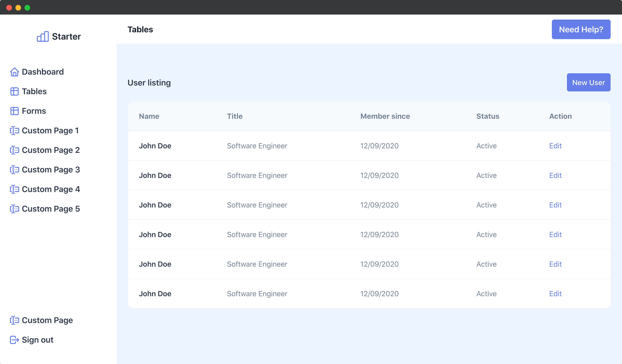The image size is (622, 364).
Task: Create a New User
Action: 589,82
